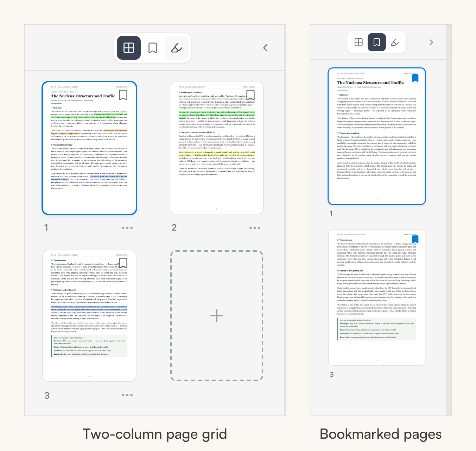
Task: Open more options for page 3
Action: (x=127, y=395)
